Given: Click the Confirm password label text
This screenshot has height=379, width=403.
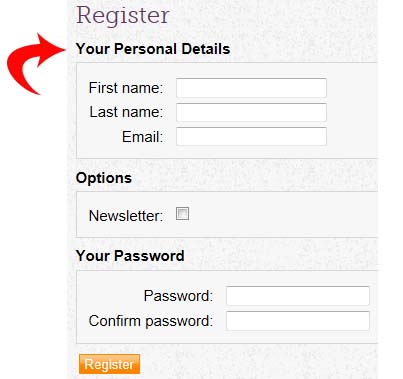Looking at the screenshot, I should tap(150, 321).
